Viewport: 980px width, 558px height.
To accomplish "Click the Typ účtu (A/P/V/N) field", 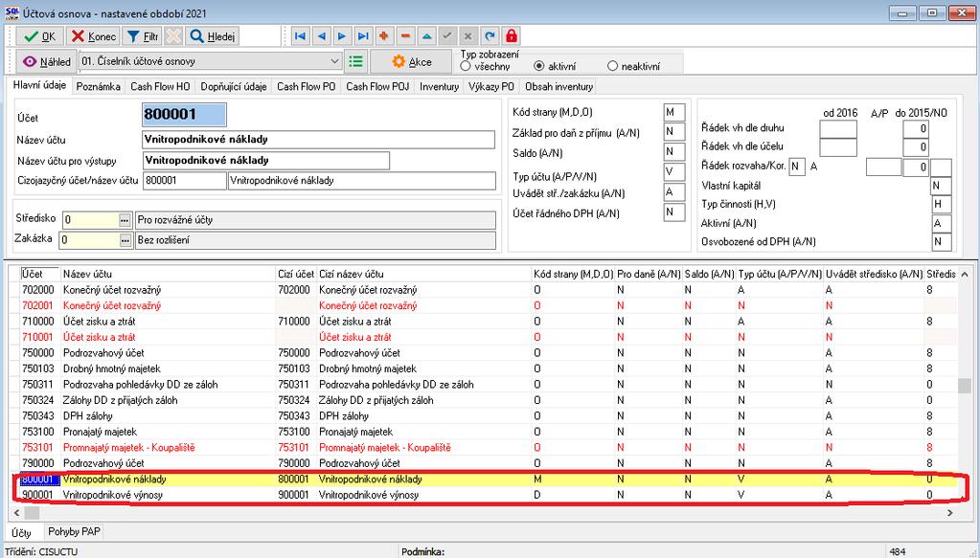I will click(x=674, y=171).
